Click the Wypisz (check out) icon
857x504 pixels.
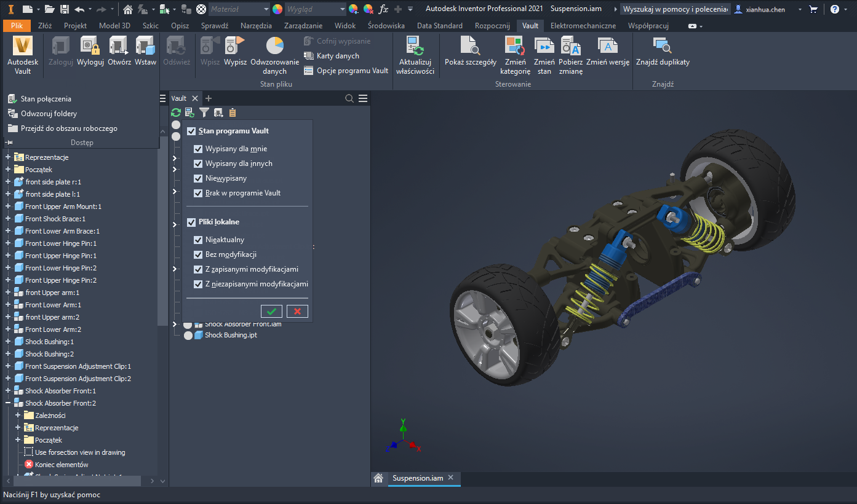tap(235, 52)
